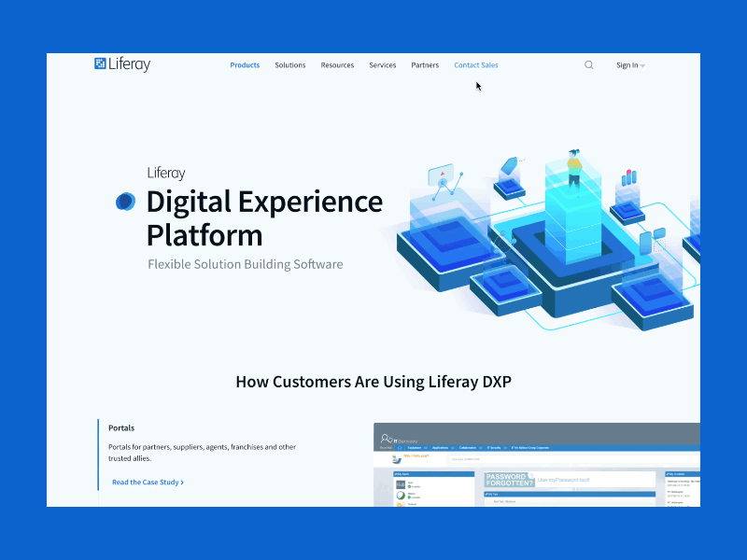The height and width of the screenshot is (560, 747).
Task: Expand the Collaboration menu dropdown
Action: [480, 447]
